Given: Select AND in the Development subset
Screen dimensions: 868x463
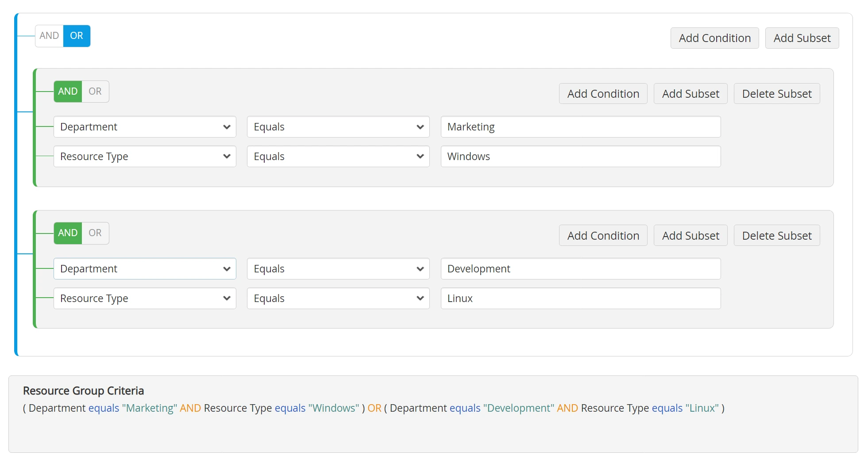Looking at the screenshot, I should pos(68,233).
